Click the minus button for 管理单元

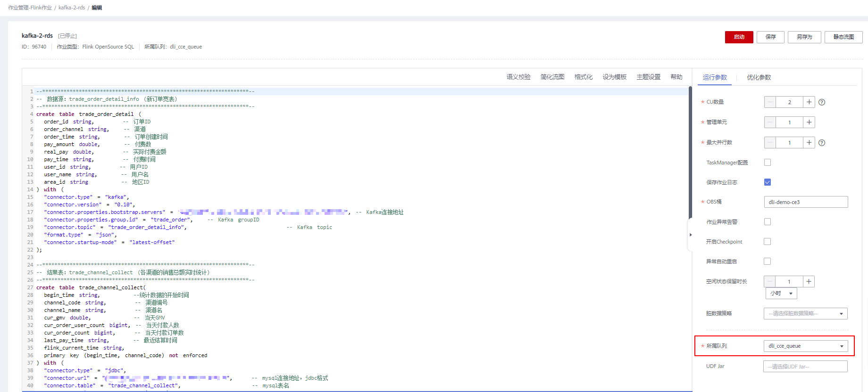pos(770,122)
